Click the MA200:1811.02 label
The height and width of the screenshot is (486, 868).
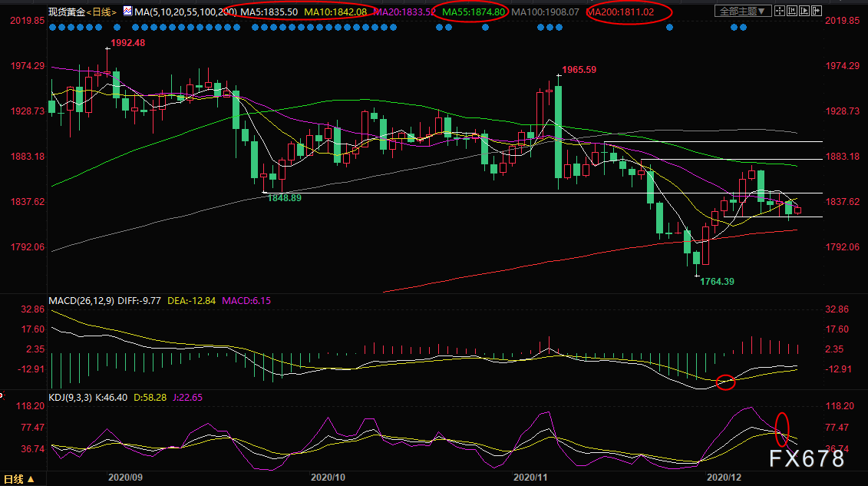(x=621, y=12)
